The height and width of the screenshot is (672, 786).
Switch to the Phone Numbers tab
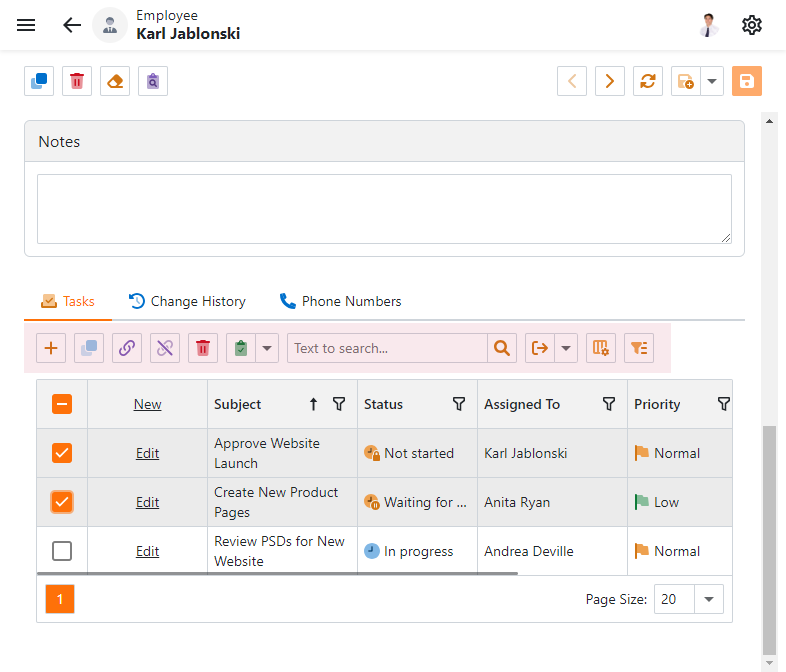coord(340,301)
